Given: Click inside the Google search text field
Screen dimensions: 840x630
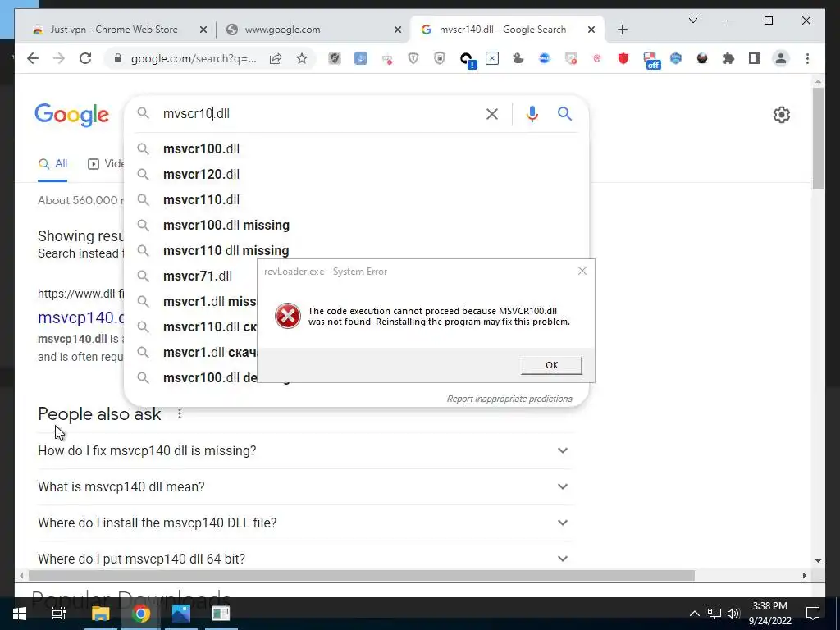Looking at the screenshot, I should (319, 113).
